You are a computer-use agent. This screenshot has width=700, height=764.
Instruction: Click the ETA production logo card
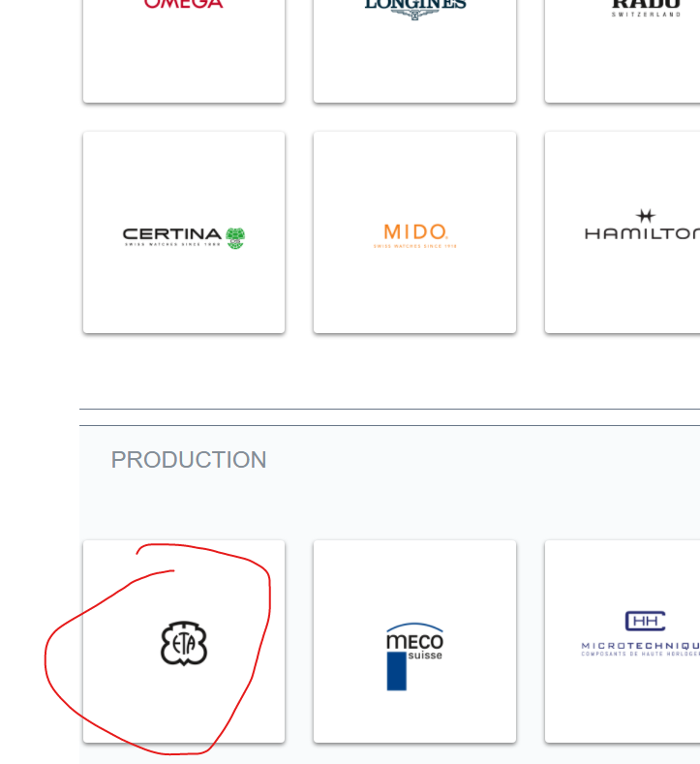coord(184,642)
